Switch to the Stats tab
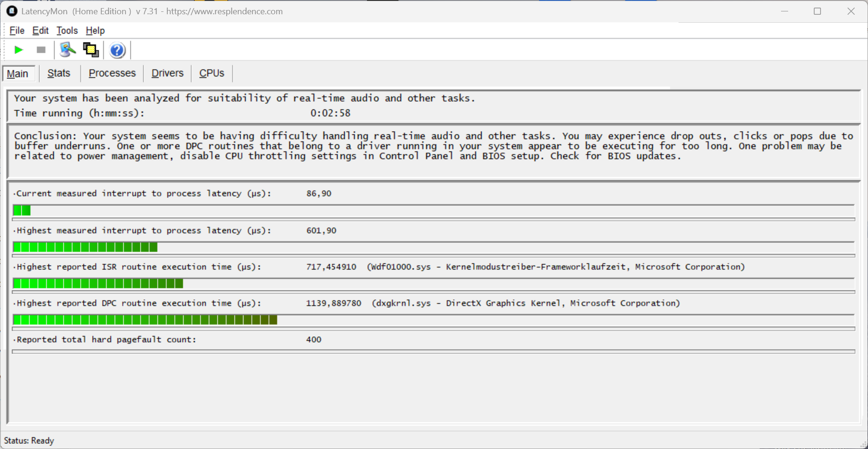The width and height of the screenshot is (868, 449). click(x=59, y=73)
